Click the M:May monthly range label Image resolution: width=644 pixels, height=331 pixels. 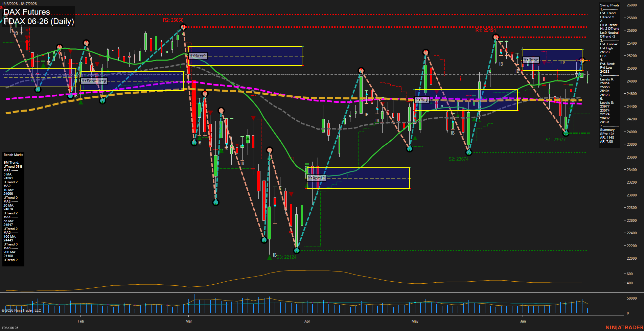[x=422, y=100]
